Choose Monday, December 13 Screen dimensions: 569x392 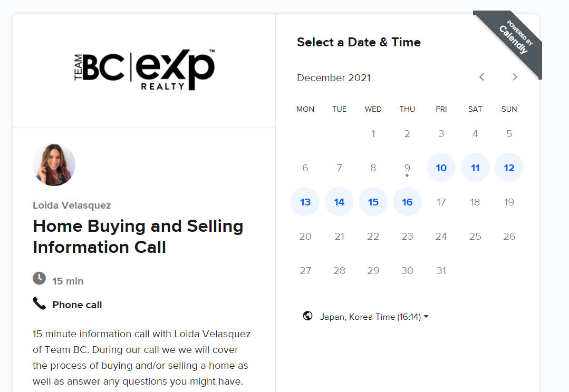coord(305,202)
